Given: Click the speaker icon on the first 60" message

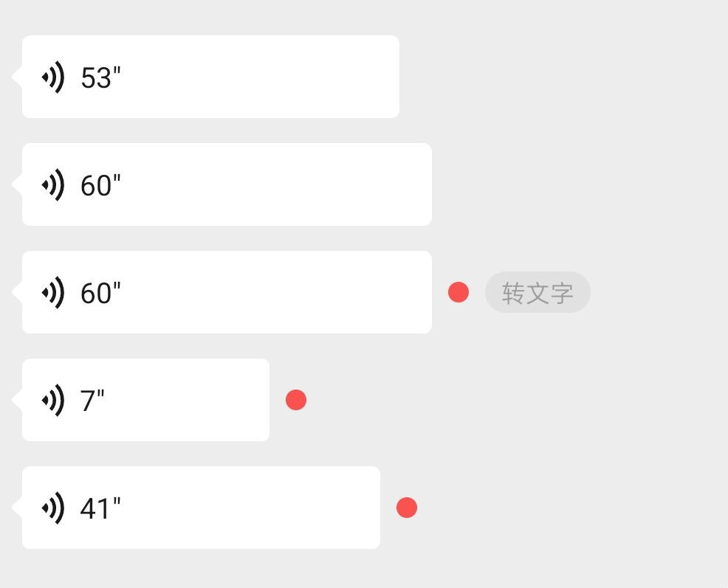Looking at the screenshot, I should tap(51, 184).
